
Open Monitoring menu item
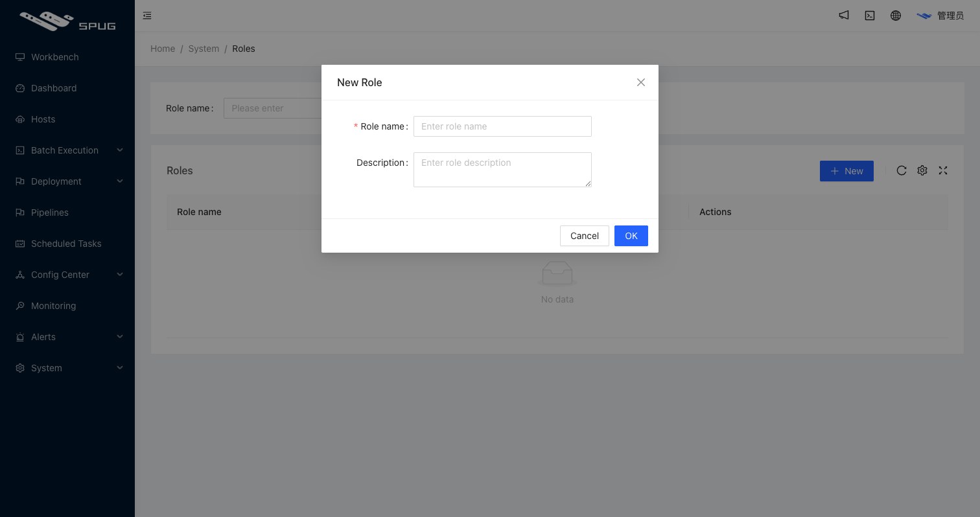67,306
